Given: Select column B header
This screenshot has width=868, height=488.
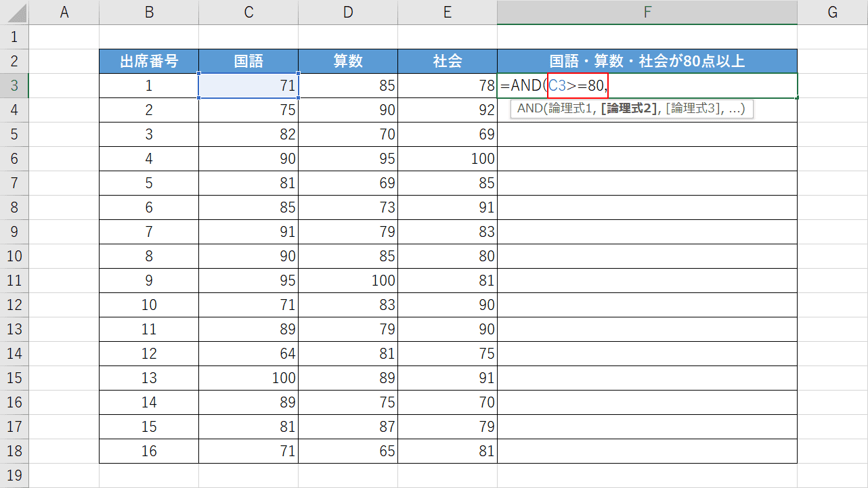Looking at the screenshot, I should [x=149, y=12].
